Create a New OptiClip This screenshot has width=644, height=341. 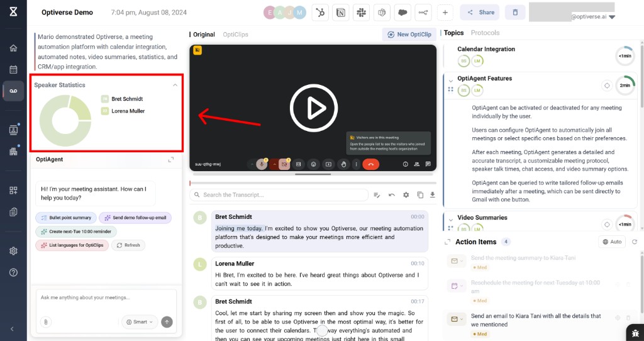[x=409, y=35]
